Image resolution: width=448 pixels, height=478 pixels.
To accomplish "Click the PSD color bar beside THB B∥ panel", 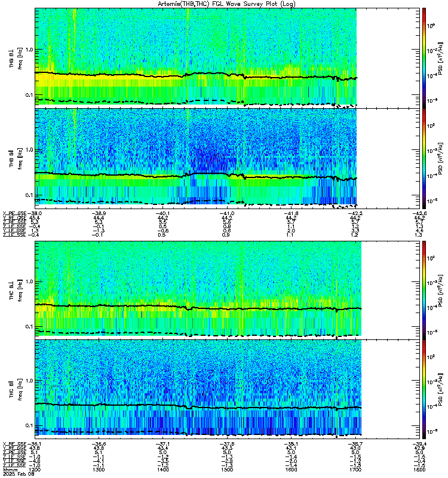I will pyautogui.click(x=424, y=158).
